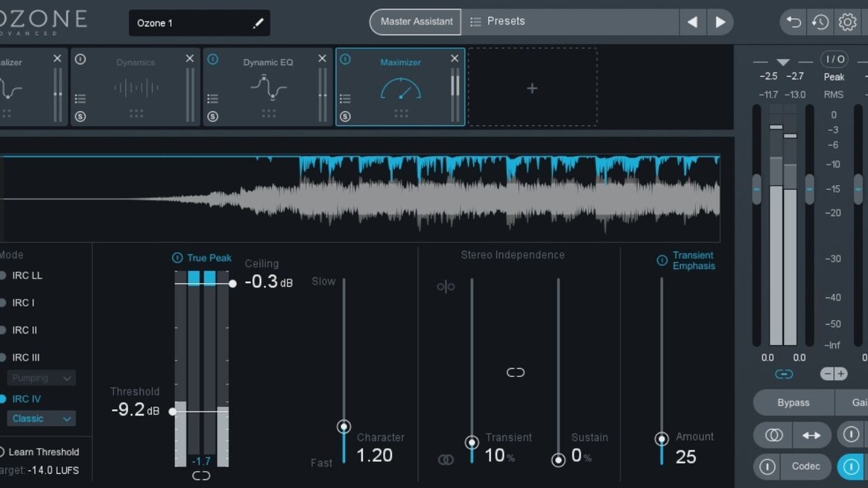The image size is (868, 488).
Task: Toggle the input gain link icon
Action: 783,374
